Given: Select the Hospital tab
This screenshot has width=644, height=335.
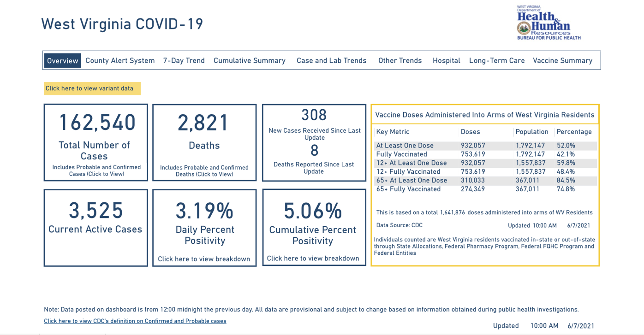Looking at the screenshot, I should pos(447,61).
